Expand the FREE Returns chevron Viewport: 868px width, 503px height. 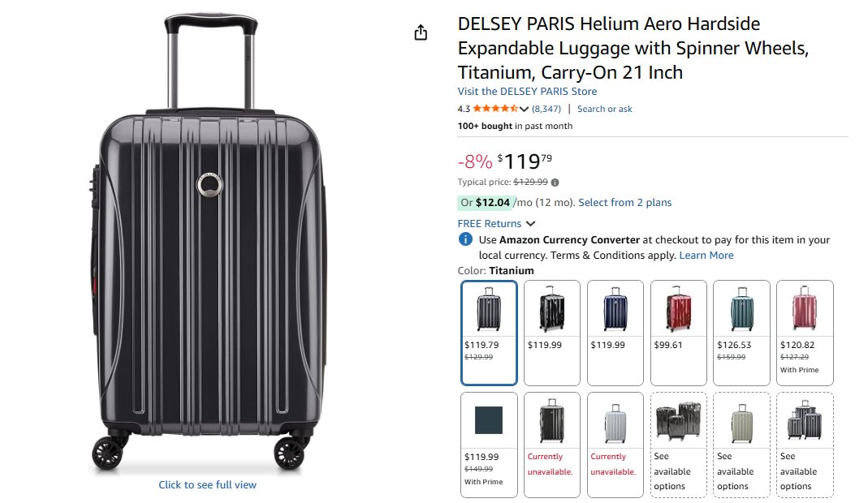click(x=531, y=224)
